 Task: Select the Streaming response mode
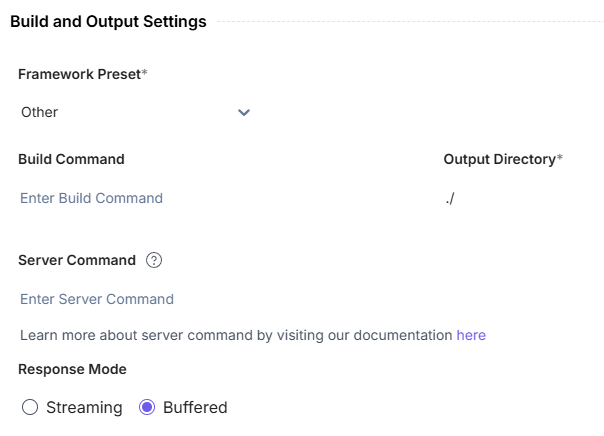(30, 407)
